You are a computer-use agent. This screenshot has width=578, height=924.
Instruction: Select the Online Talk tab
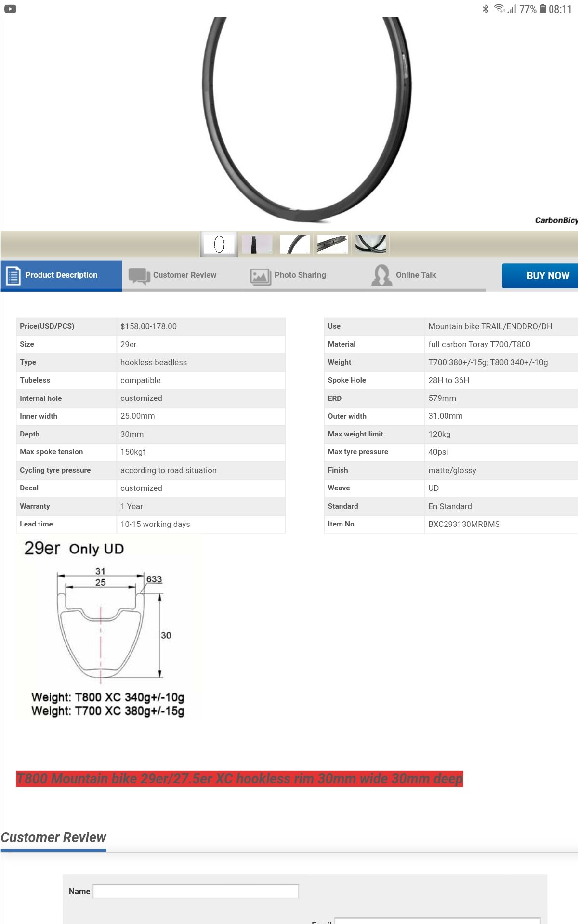[x=416, y=275]
